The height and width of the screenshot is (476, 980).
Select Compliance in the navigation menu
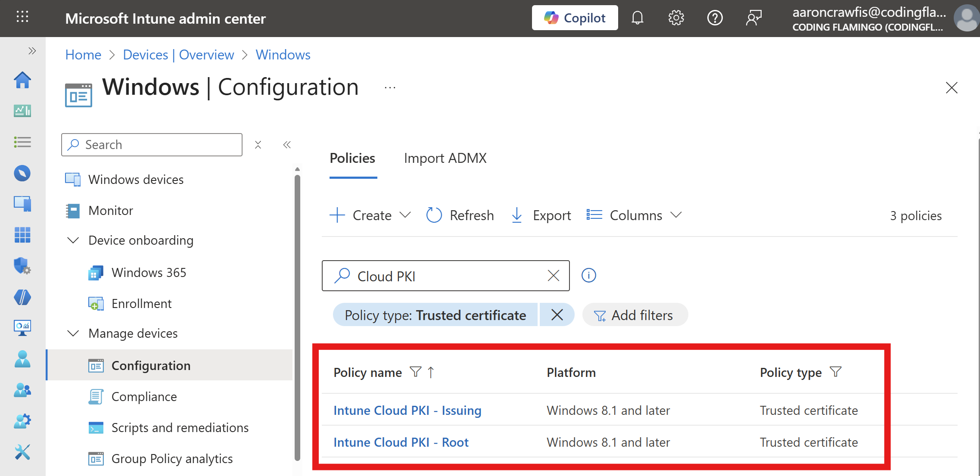tap(144, 396)
